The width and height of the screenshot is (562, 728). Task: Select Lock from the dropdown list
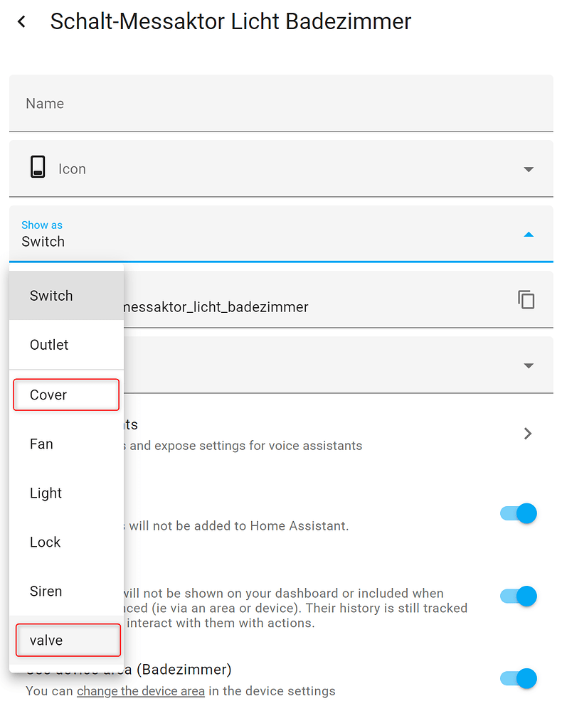[x=45, y=542]
